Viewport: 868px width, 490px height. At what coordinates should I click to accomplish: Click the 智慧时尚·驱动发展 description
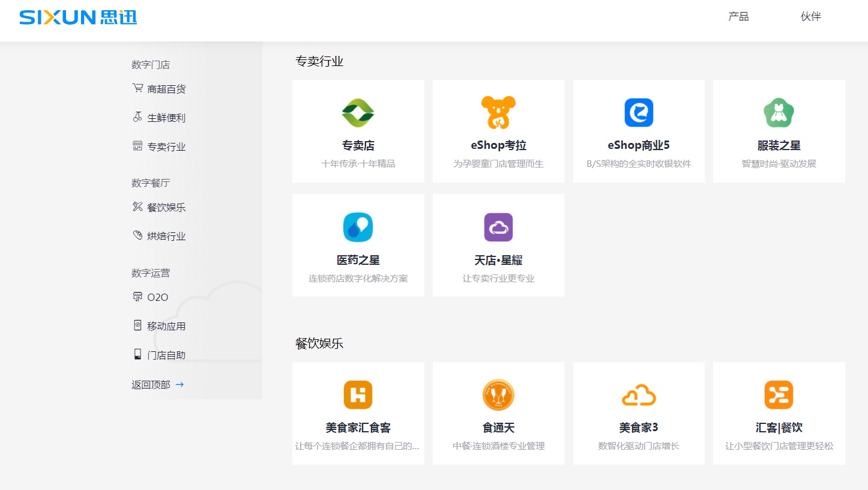point(779,163)
